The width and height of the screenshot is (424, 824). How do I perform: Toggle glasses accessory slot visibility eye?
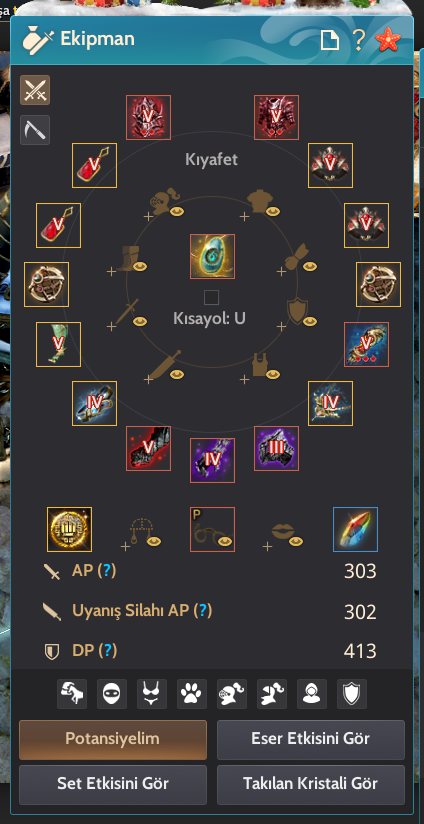point(226,541)
